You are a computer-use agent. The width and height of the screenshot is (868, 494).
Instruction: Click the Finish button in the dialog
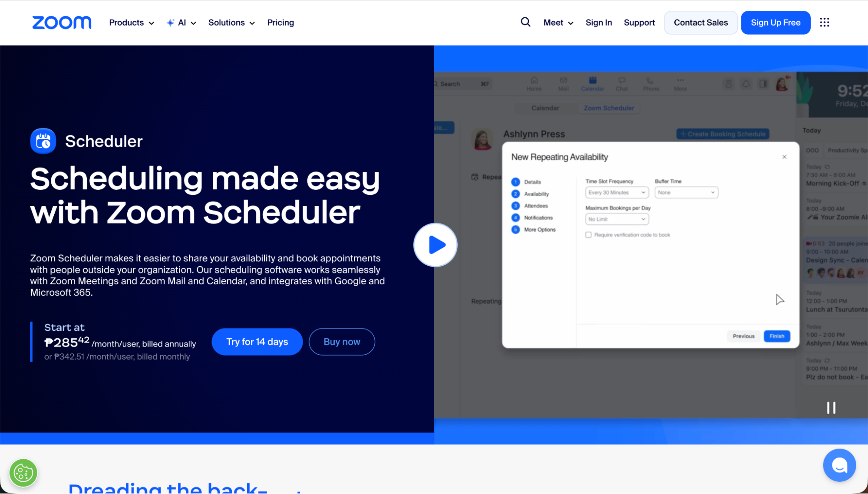pyautogui.click(x=777, y=336)
